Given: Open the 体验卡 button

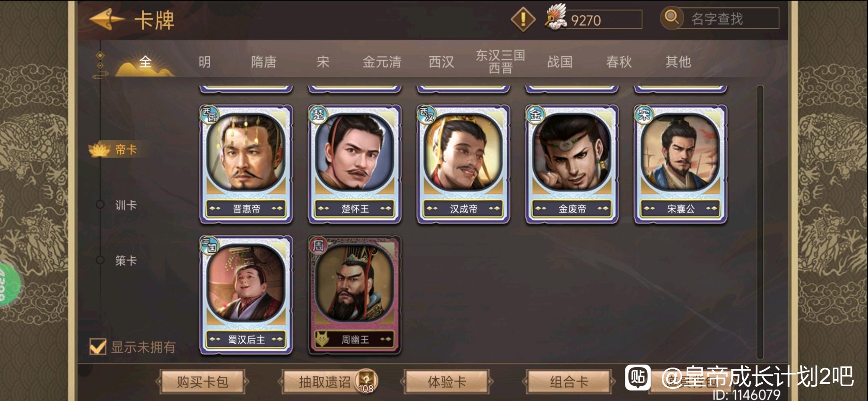Looking at the screenshot, I should click(447, 382).
